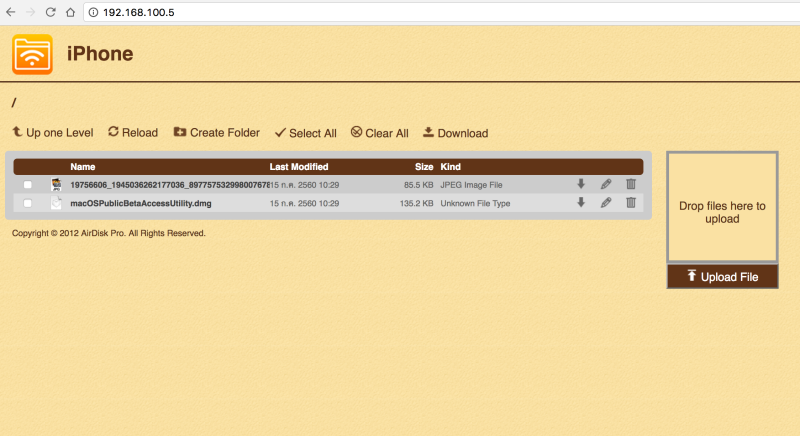Clear All file selections
This screenshot has height=436, width=800.
tap(380, 133)
